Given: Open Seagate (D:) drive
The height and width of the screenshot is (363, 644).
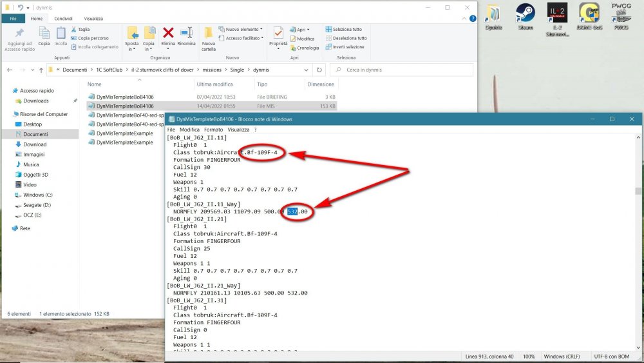Looking at the screenshot, I should coord(37,205).
